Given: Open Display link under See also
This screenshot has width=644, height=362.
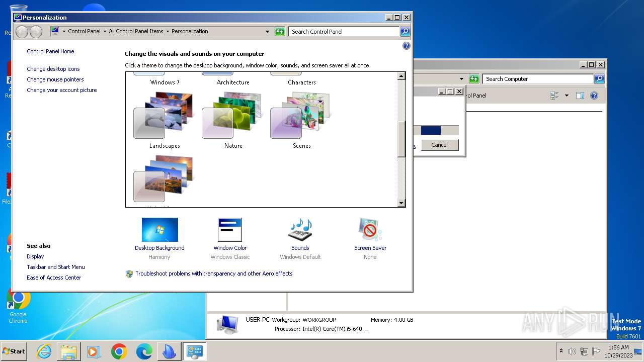Looking at the screenshot, I should 35,256.
